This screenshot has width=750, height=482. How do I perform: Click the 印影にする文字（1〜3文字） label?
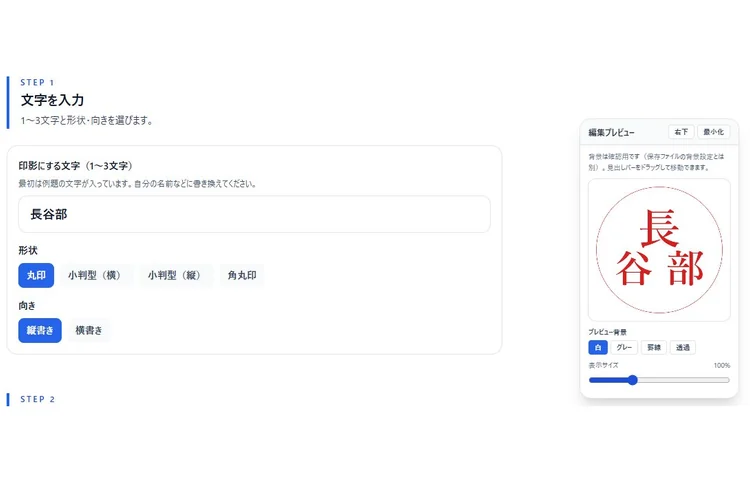click(x=76, y=166)
